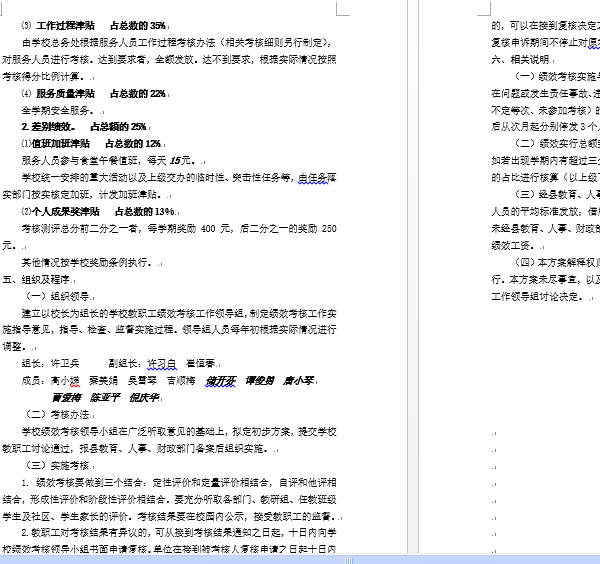Click the bold italic '15元' amount
The width and height of the screenshot is (600, 564).
tap(182, 160)
